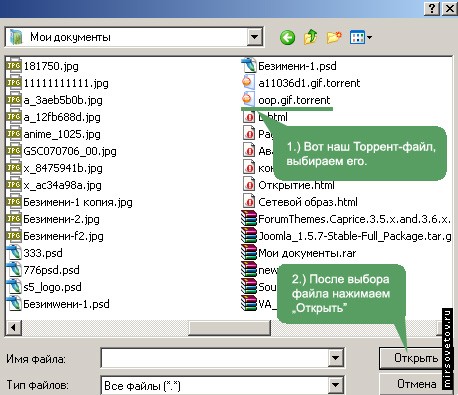Click inside the Имя файла input field
458x395 pixels.
point(215,358)
